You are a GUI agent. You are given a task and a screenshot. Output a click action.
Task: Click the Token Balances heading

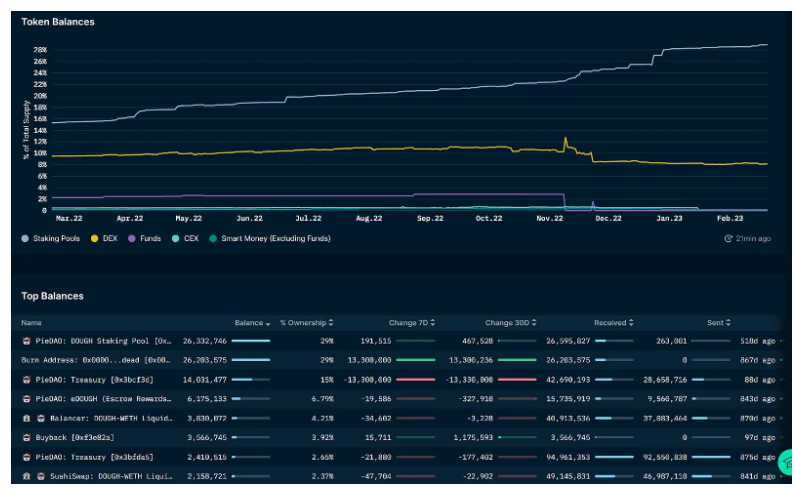pos(58,22)
